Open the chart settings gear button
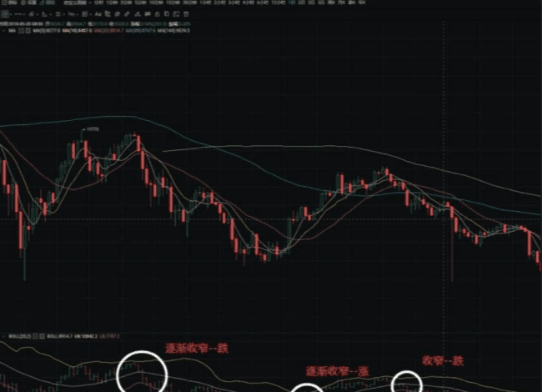This screenshot has height=392, width=542. click(x=28, y=3)
